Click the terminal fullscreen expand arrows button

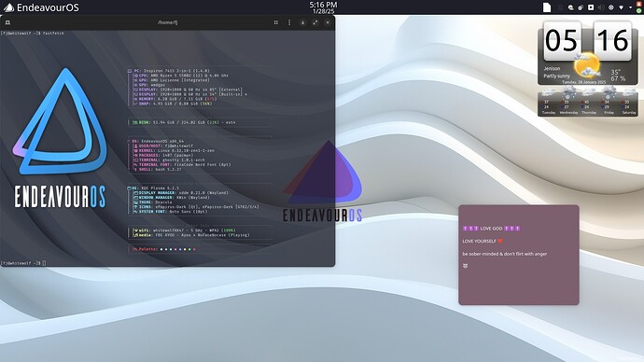(x=315, y=22)
